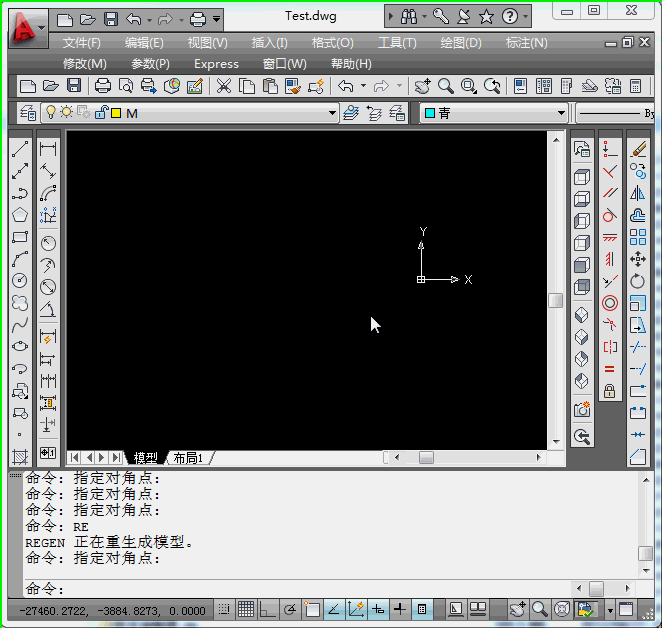Open the Layer Properties Manager icon
The image size is (662, 628).
[x=27, y=113]
